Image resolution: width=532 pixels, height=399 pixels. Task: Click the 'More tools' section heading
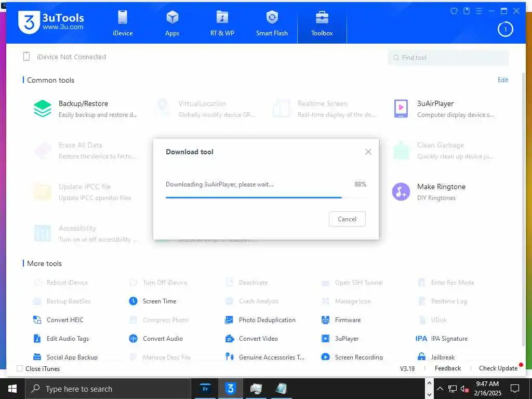(45, 263)
